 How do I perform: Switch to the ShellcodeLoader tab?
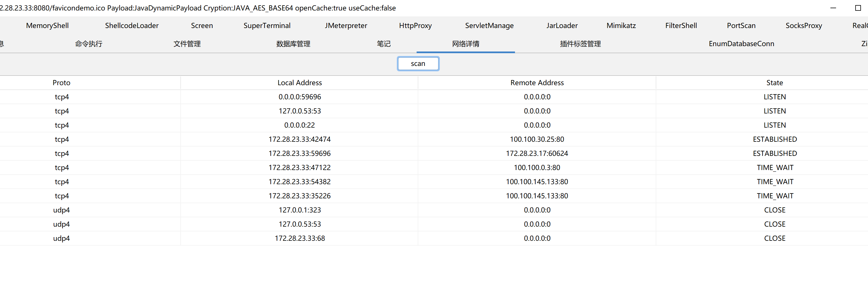click(x=131, y=26)
